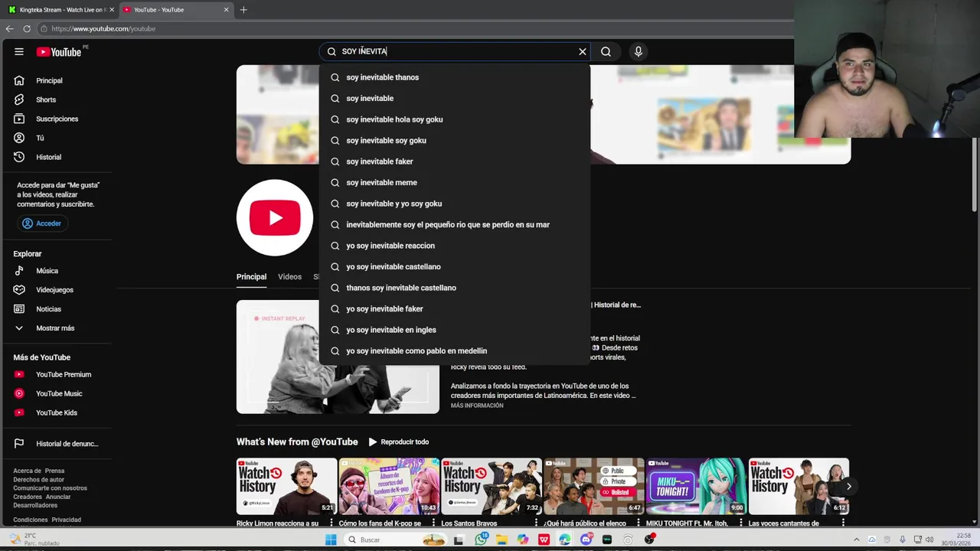This screenshot has width=980, height=551.
Task: Select 'inevitablemente soy el pequeño rio' suggestion
Action: (x=455, y=224)
